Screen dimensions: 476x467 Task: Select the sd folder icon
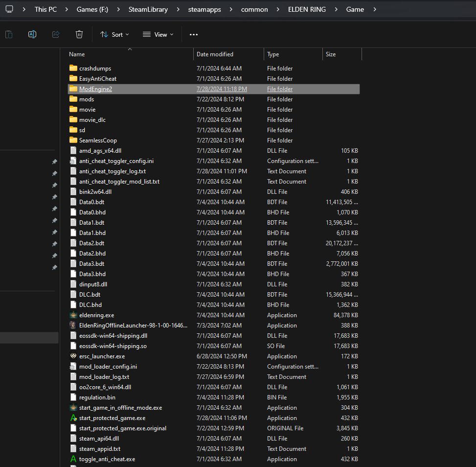(73, 130)
